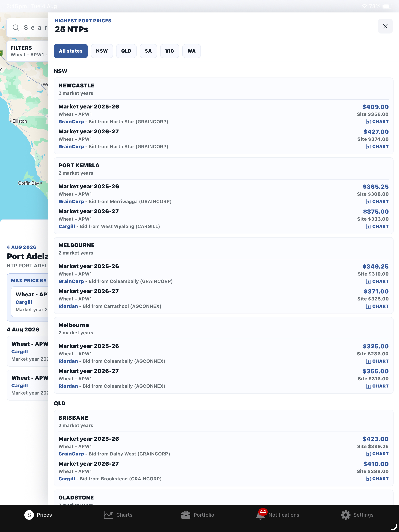
Task: Tap the search magnifier icon
Action: 16,28
